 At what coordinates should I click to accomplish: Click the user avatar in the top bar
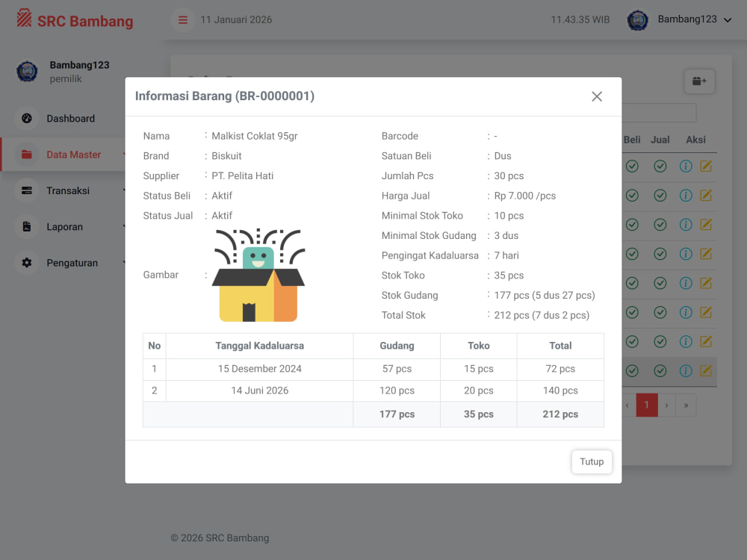click(x=637, y=20)
